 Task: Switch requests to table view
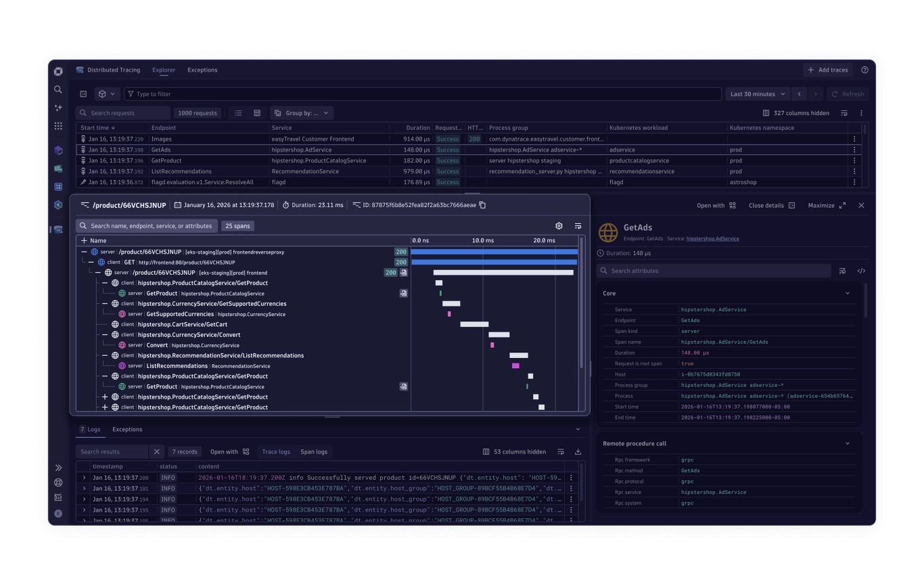click(257, 113)
